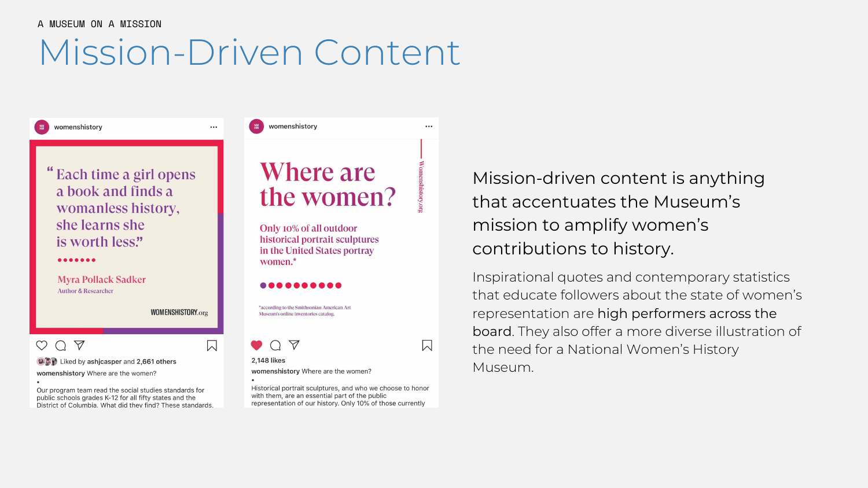
Task: Click the heart icon under the quote post
Action: pos(42,346)
